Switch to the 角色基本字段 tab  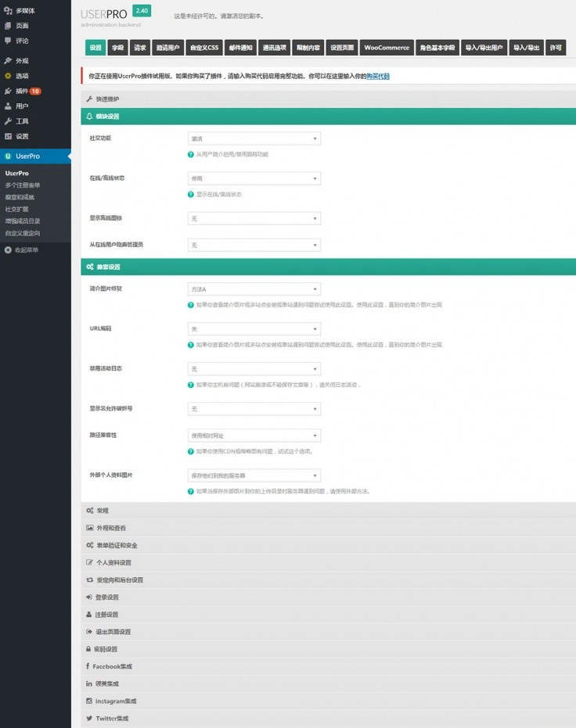[437, 48]
